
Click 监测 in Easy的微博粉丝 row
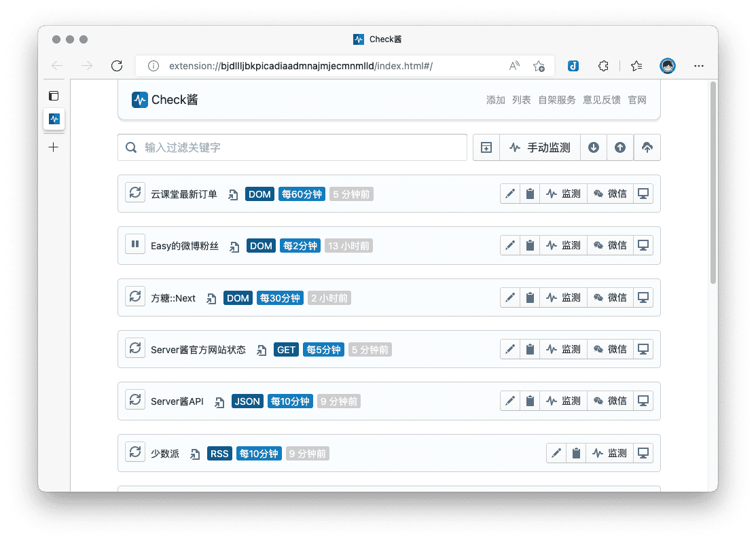563,245
